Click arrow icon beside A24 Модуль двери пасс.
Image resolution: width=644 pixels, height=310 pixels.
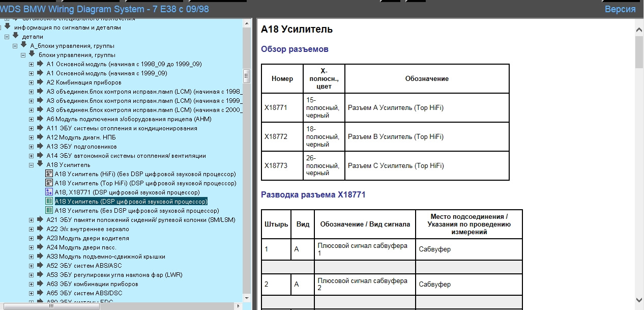click(x=40, y=247)
